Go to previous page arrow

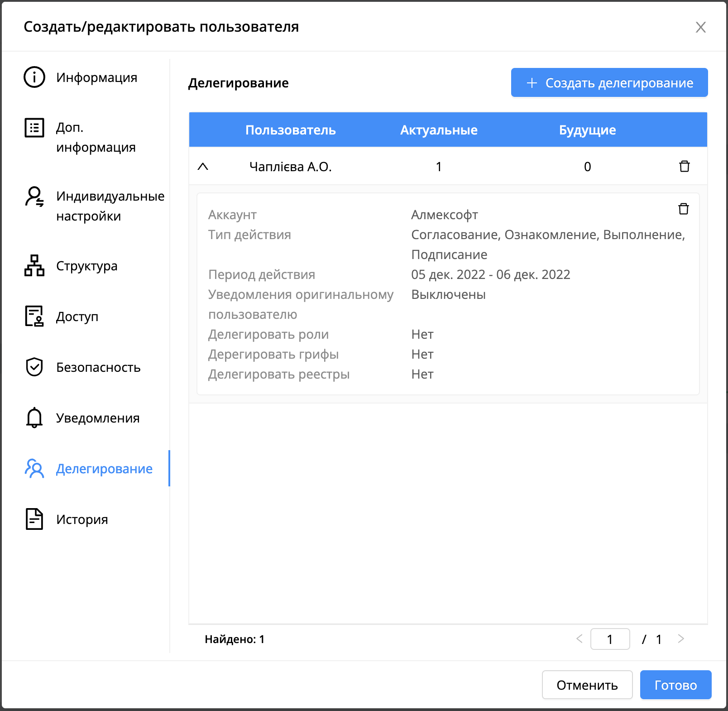pos(580,639)
